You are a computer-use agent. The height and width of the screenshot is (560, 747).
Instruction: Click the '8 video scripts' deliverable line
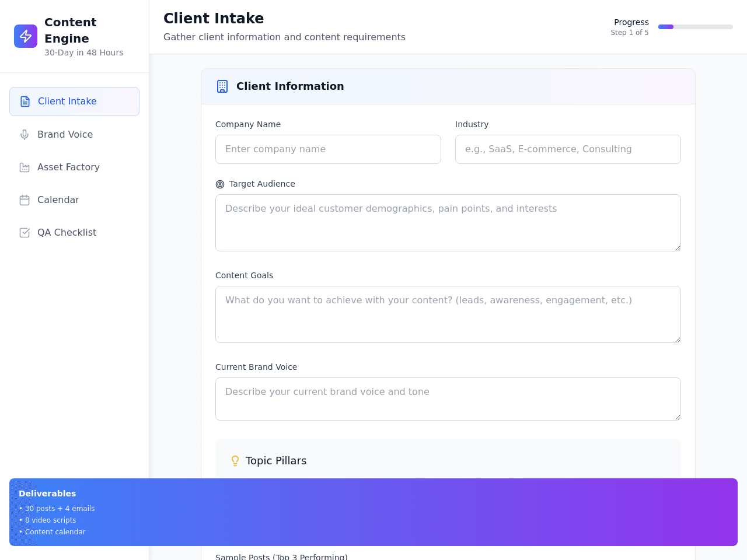click(47, 520)
